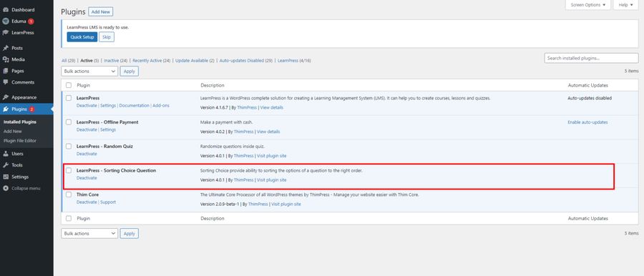The width and height of the screenshot is (644, 276).
Task: Open LearnPress Add-ons link
Action: pos(160,106)
